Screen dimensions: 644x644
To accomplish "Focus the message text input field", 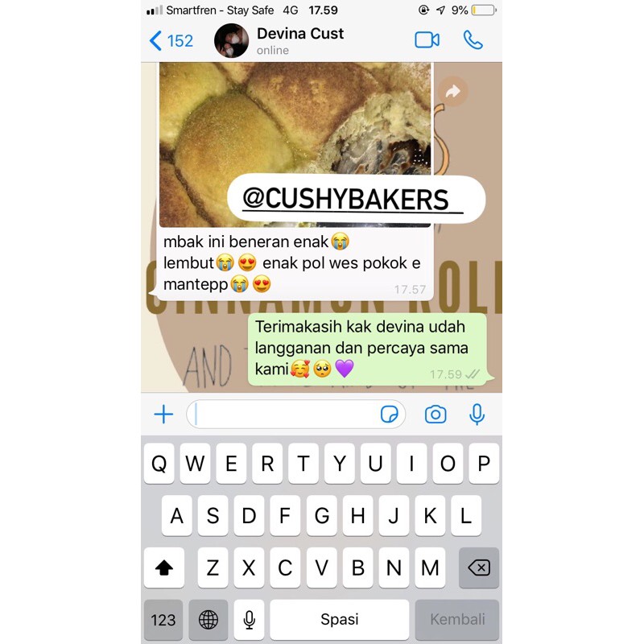I will pos(295,414).
